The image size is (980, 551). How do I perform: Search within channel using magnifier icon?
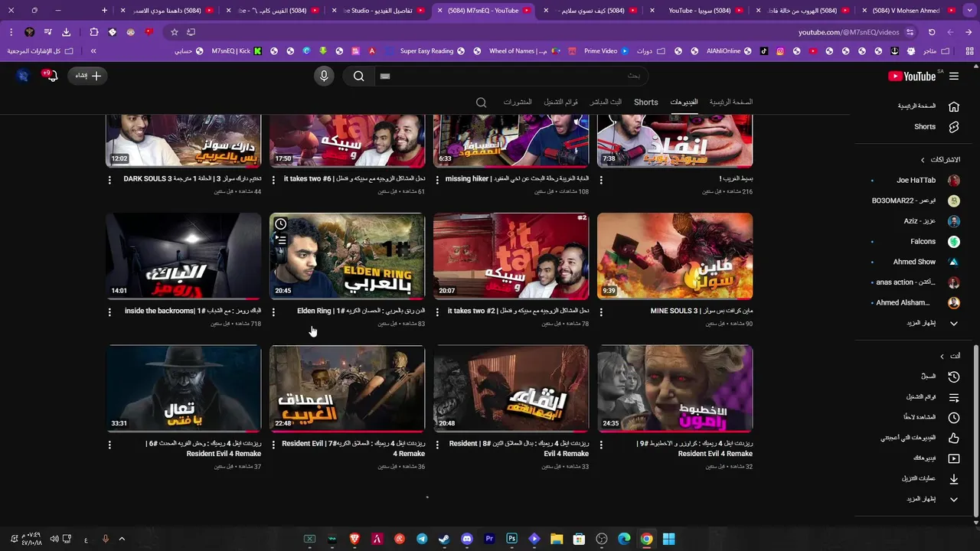click(x=481, y=102)
